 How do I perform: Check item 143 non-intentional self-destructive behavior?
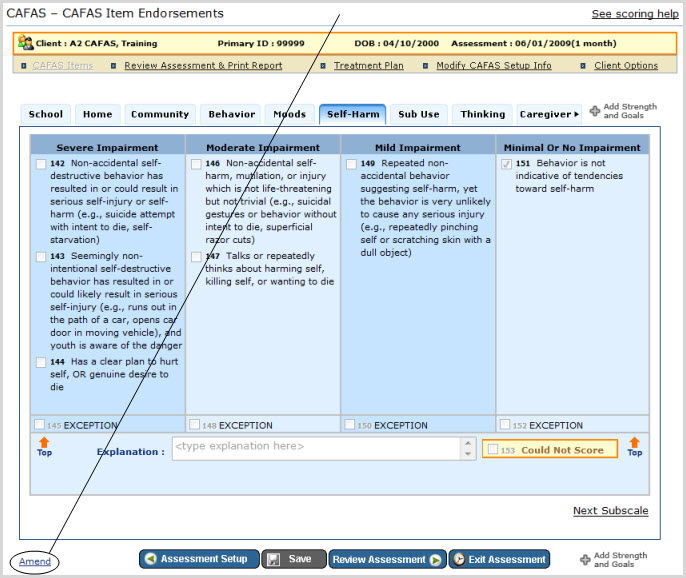(41, 257)
